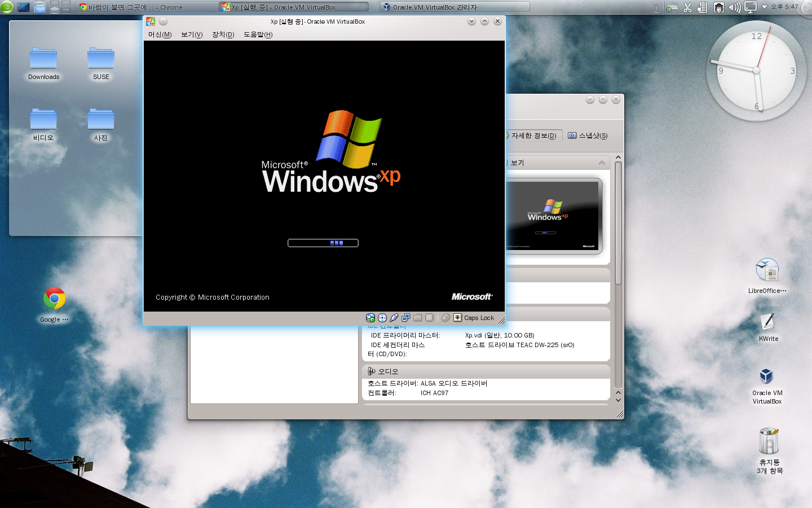This screenshot has width=812, height=508.
Task: Click the battery tray icon
Action: point(703,7)
